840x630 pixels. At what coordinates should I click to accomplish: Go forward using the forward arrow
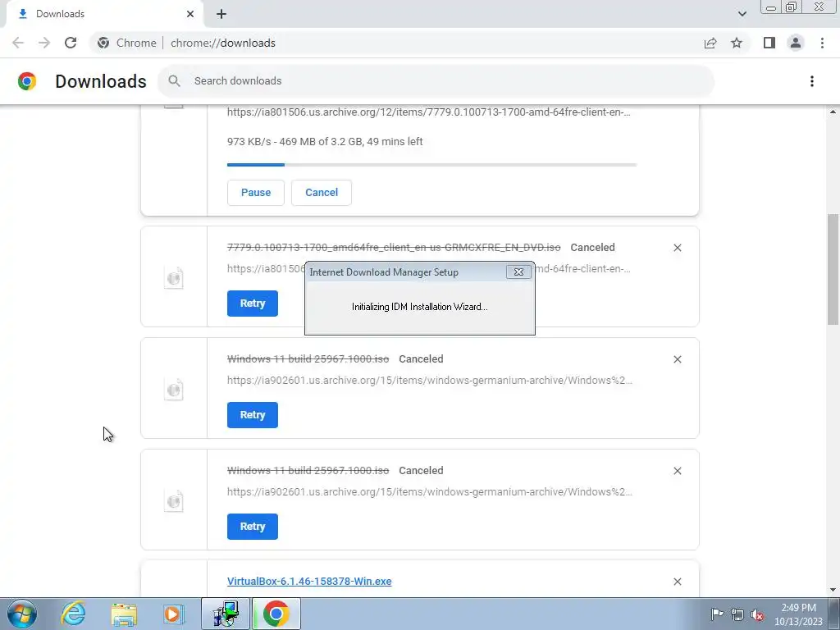click(x=44, y=43)
